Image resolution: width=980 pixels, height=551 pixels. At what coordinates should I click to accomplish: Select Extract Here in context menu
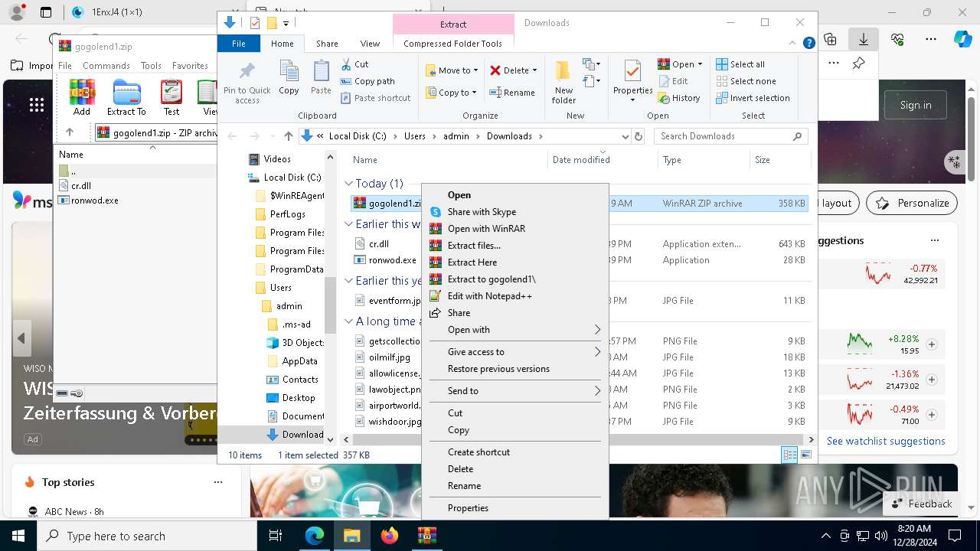click(x=514, y=262)
